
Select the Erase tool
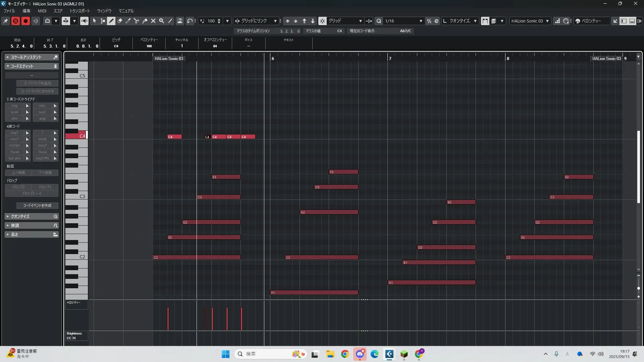120,21
